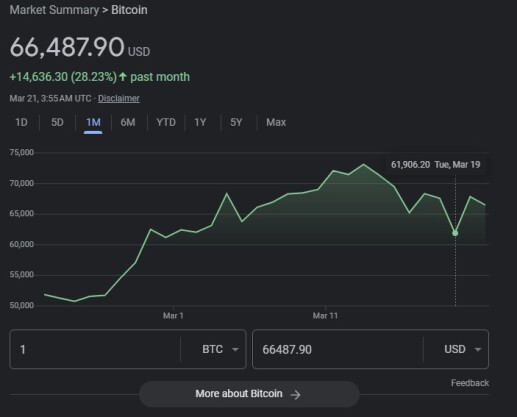Switch chart to 1Y range

(200, 122)
